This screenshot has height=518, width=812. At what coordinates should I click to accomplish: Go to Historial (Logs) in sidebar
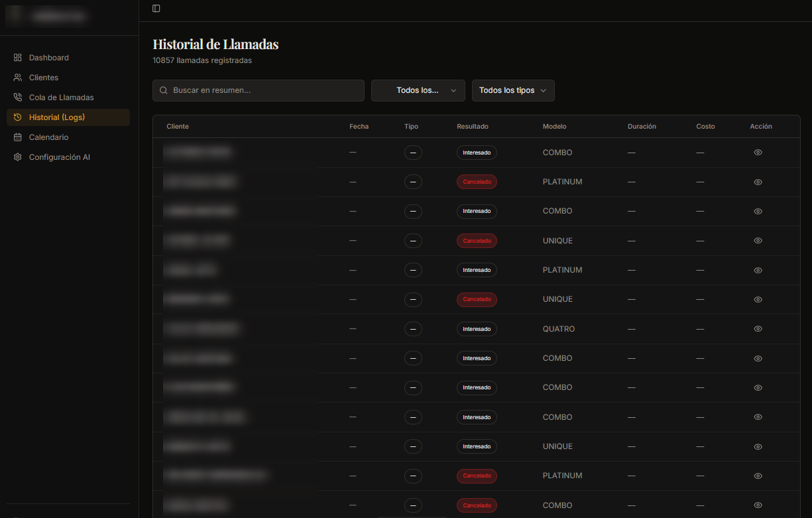(68, 117)
